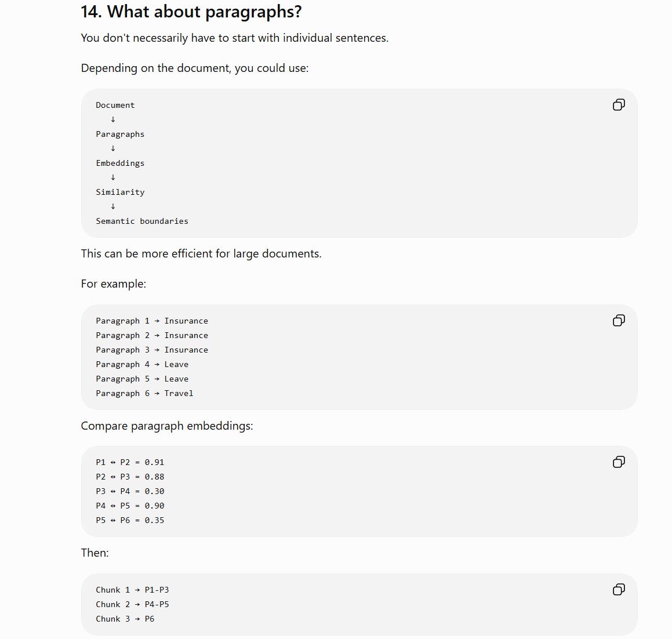Click the 'Chunk 1 → P1-P3' line

point(132,590)
